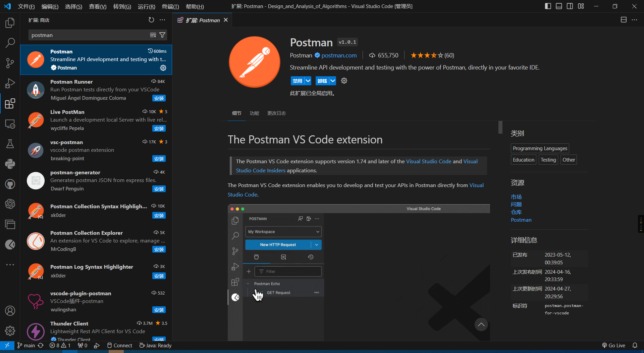Switch to 更改日志 tab
644x353 pixels.
[x=276, y=113]
